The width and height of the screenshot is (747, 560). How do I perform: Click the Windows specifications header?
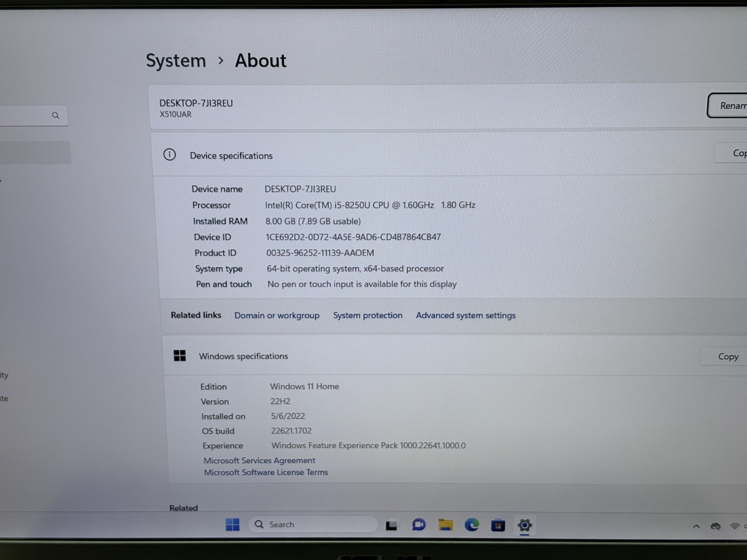click(243, 356)
